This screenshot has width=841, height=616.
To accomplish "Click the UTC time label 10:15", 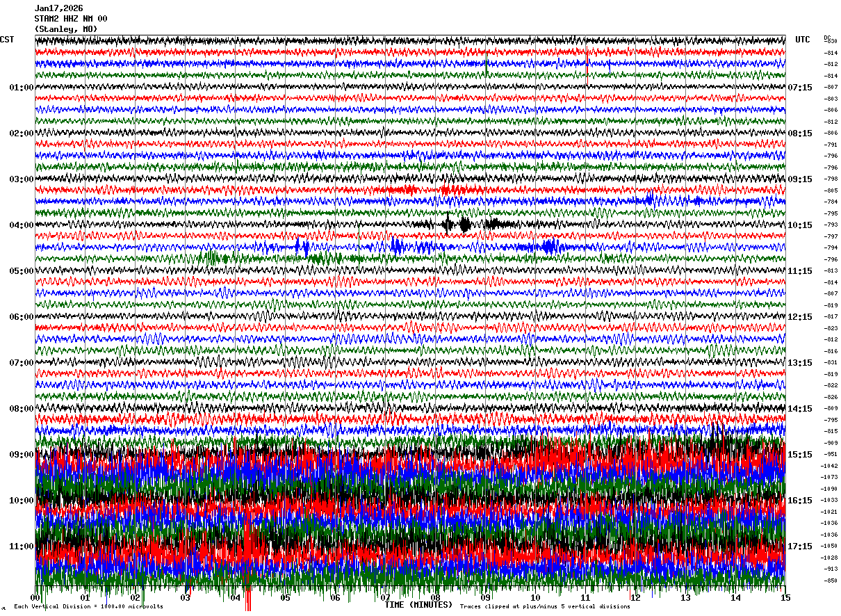I will click(x=800, y=225).
